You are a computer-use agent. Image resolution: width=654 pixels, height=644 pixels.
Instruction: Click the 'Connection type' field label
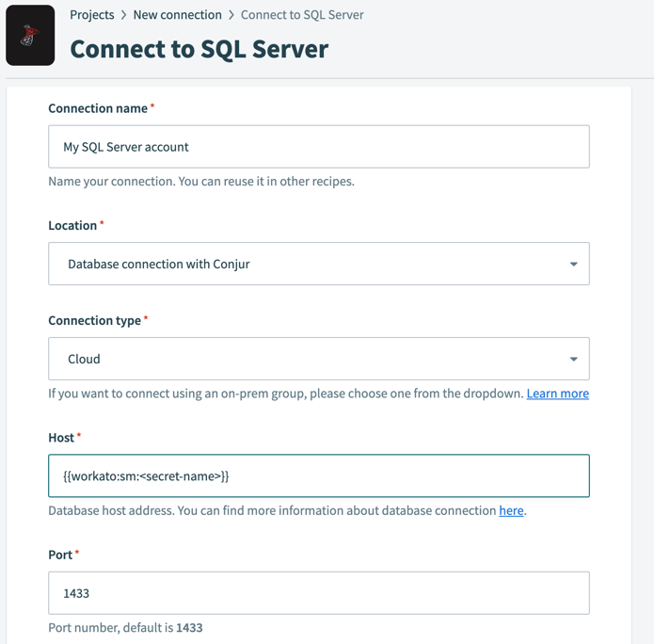[95, 320]
